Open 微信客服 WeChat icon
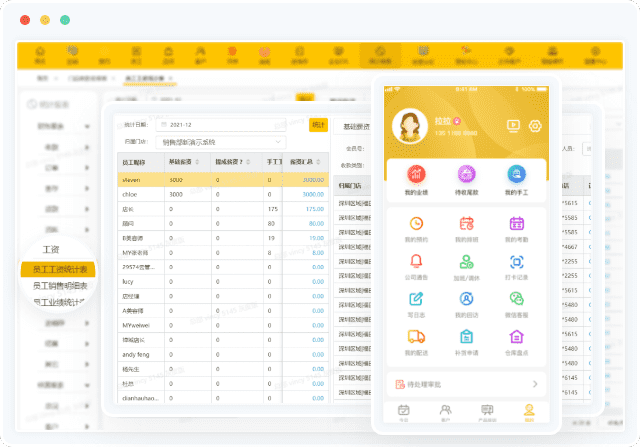 [516, 299]
